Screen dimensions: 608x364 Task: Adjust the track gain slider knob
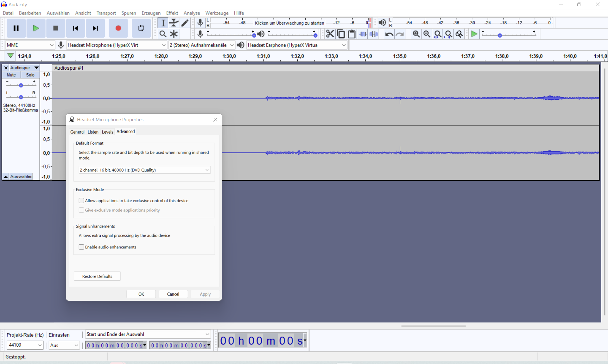tap(21, 85)
